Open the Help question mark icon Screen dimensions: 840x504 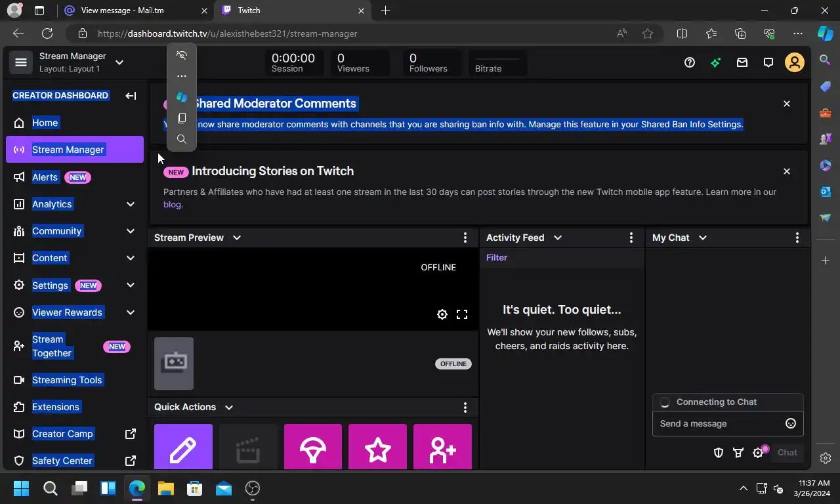689,62
